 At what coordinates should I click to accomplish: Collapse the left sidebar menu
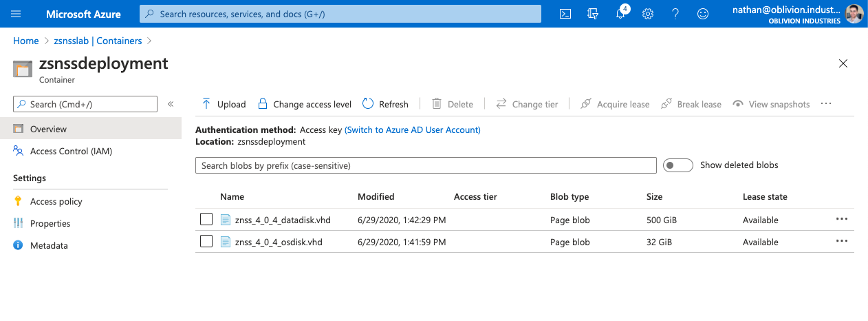click(171, 104)
